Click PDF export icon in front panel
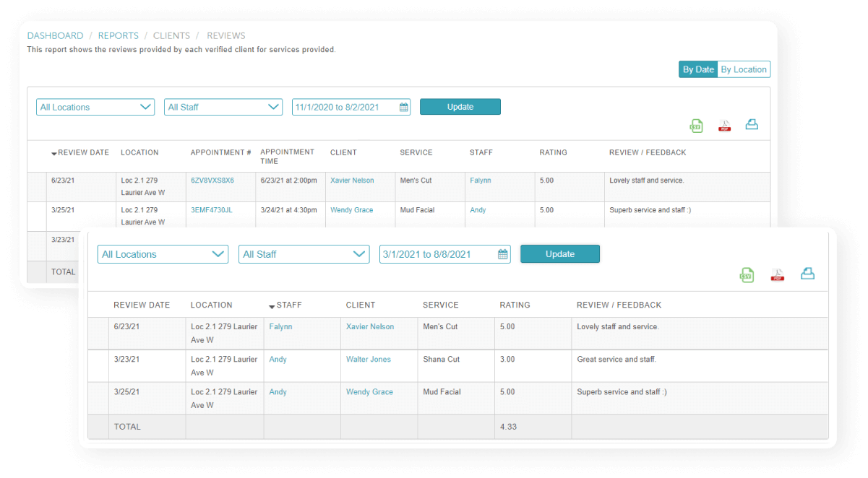This screenshot has height=478, width=868. (778, 275)
